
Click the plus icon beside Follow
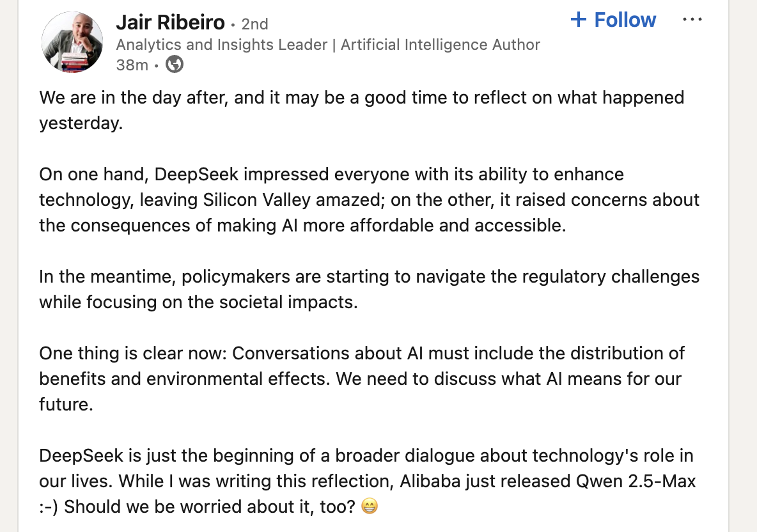pos(579,20)
